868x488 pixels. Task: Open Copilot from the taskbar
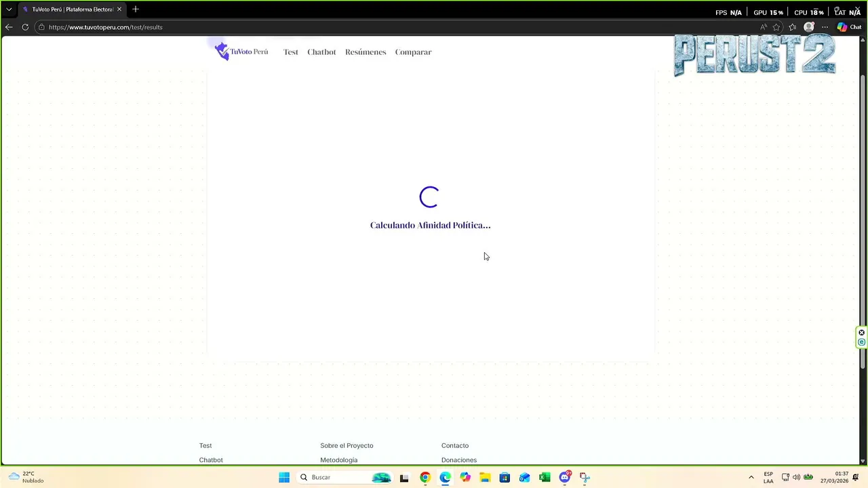point(465,477)
